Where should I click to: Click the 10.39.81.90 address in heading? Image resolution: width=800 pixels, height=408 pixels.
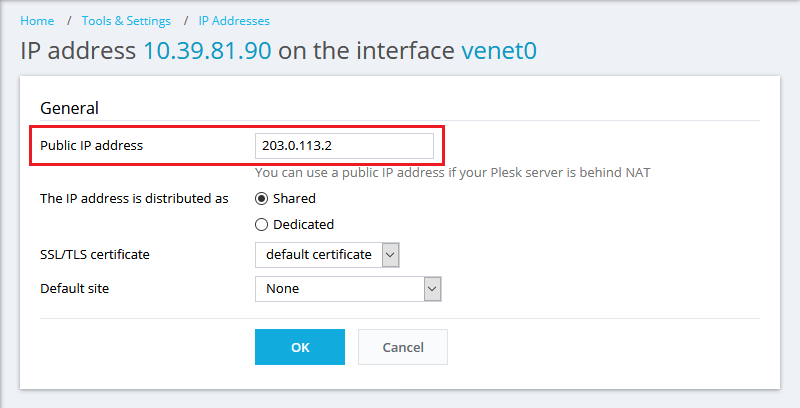tap(207, 51)
